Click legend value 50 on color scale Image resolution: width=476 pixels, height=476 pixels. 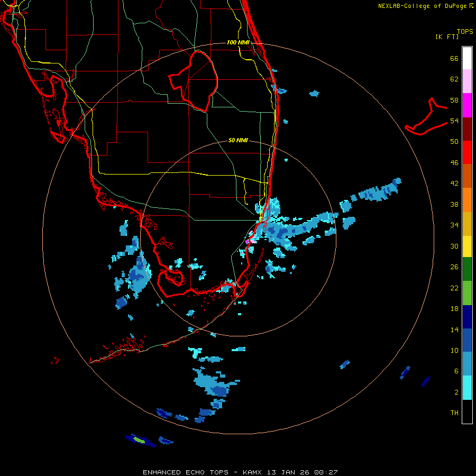tap(454, 142)
